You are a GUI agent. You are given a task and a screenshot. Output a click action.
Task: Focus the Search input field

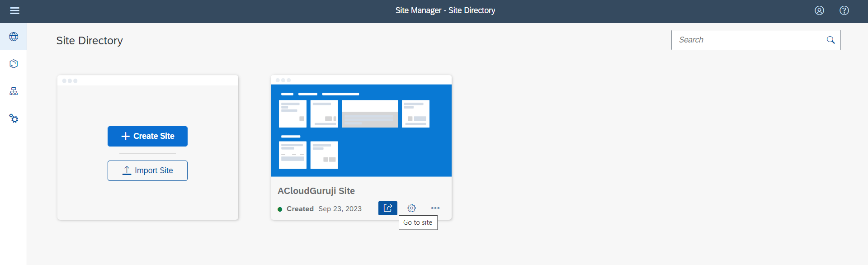point(748,40)
